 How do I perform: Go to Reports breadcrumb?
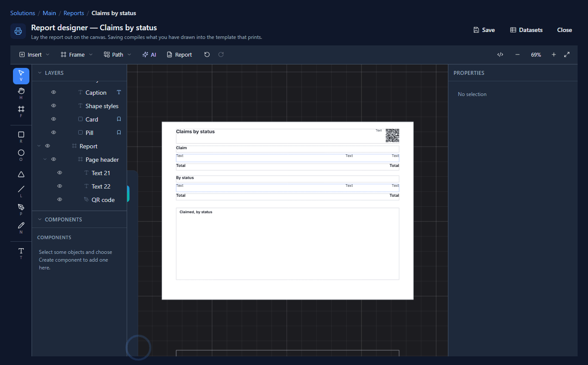[74, 13]
